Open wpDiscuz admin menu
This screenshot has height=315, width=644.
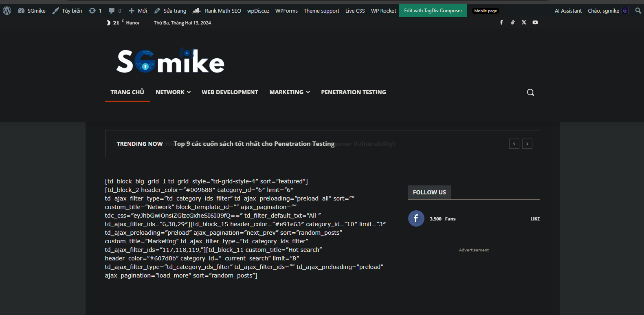[258, 11]
